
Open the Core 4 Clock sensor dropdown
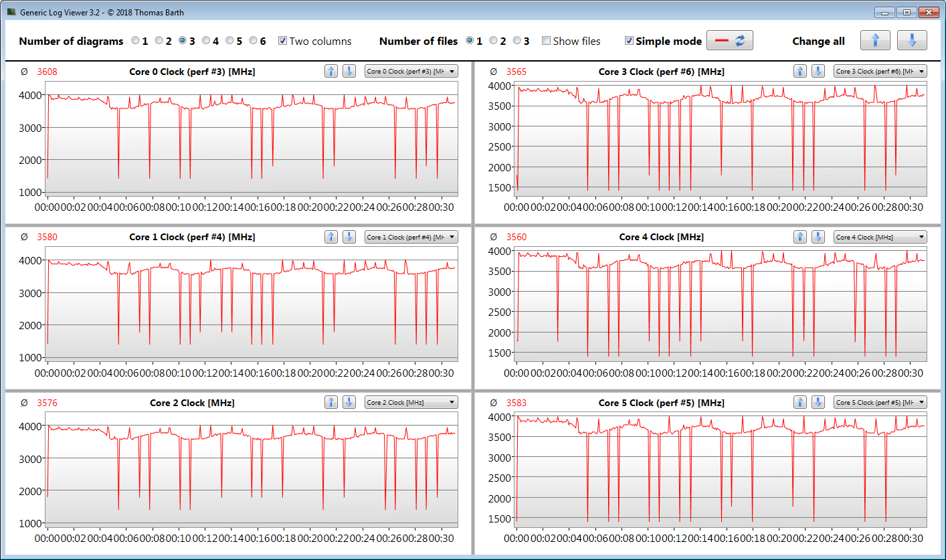pyautogui.click(x=880, y=237)
